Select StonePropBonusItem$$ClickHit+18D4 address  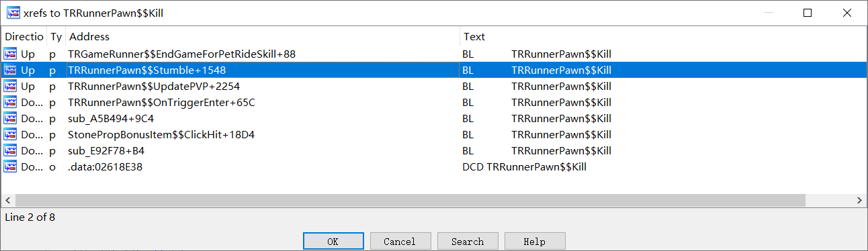[x=161, y=134]
